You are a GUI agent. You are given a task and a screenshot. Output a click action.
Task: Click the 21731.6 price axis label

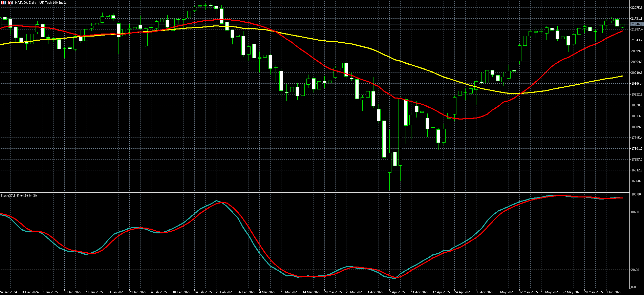coord(637,19)
